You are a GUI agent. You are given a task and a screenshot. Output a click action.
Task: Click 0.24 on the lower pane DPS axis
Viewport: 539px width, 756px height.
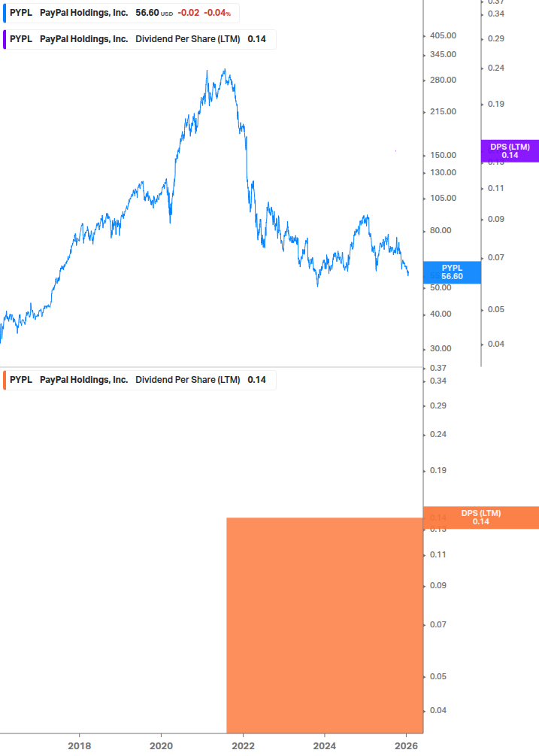pyautogui.click(x=438, y=434)
